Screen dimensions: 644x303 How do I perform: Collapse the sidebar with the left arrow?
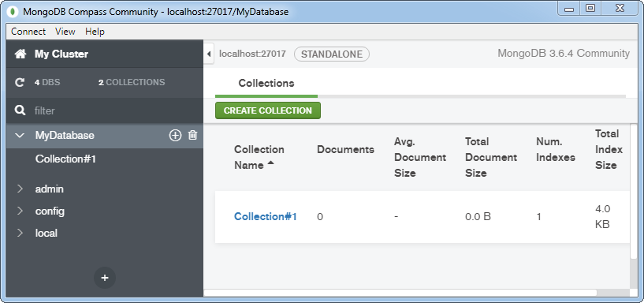209,54
